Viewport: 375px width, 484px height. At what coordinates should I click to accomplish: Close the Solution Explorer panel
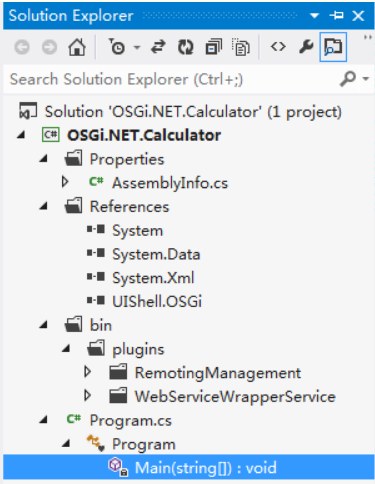click(x=358, y=16)
